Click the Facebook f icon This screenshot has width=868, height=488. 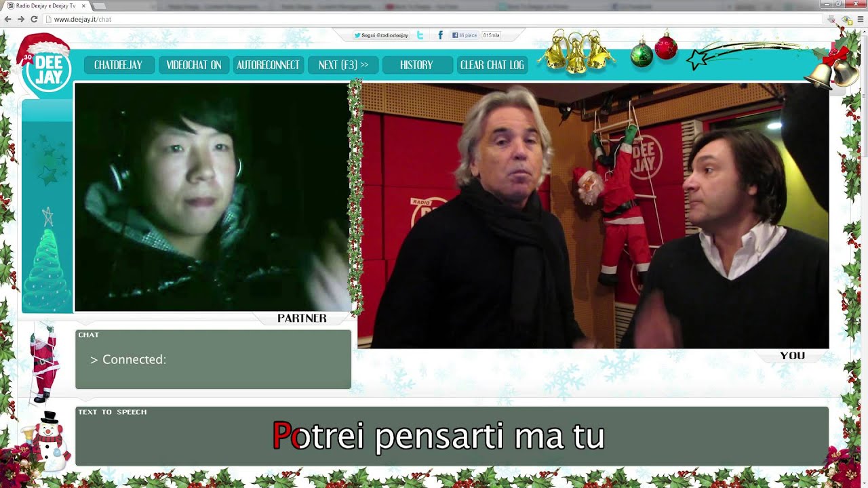click(x=440, y=35)
